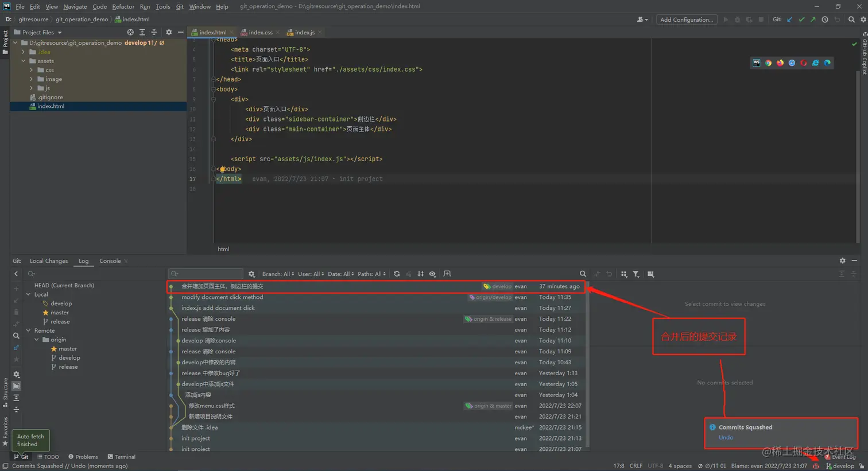Click the develop branch widget in status bar
This screenshot has width=868, height=471.
point(840,465)
